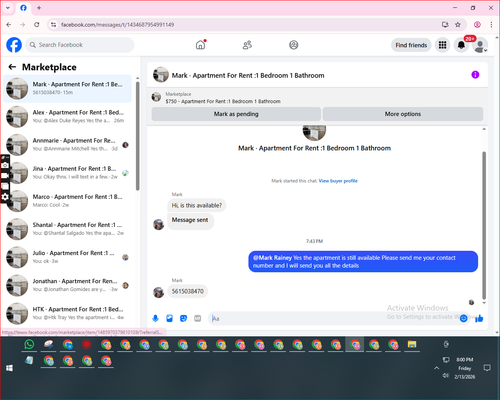This screenshot has width=500, height=400.
Task: Show hidden system tray icons
Action: click(x=436, y=368)
